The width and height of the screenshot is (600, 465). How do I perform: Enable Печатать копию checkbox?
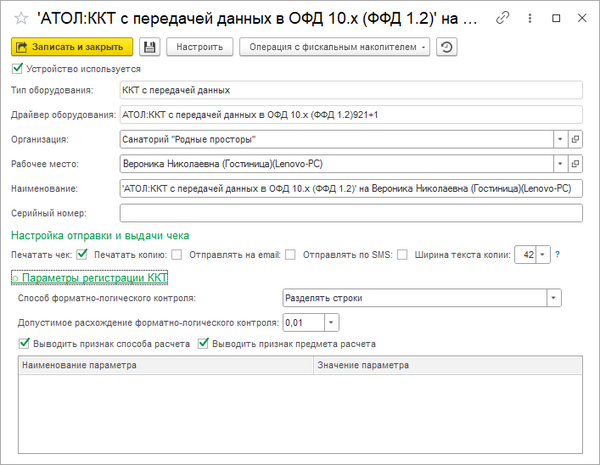176,255
